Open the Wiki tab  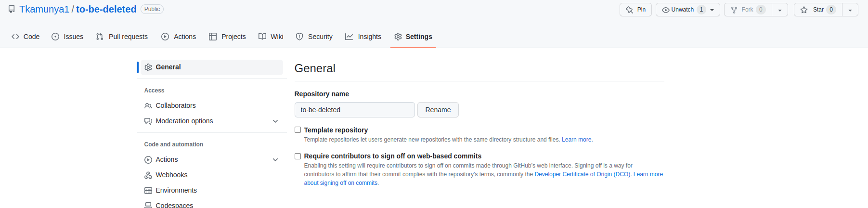pyautogui.click(x=271, y=37)
